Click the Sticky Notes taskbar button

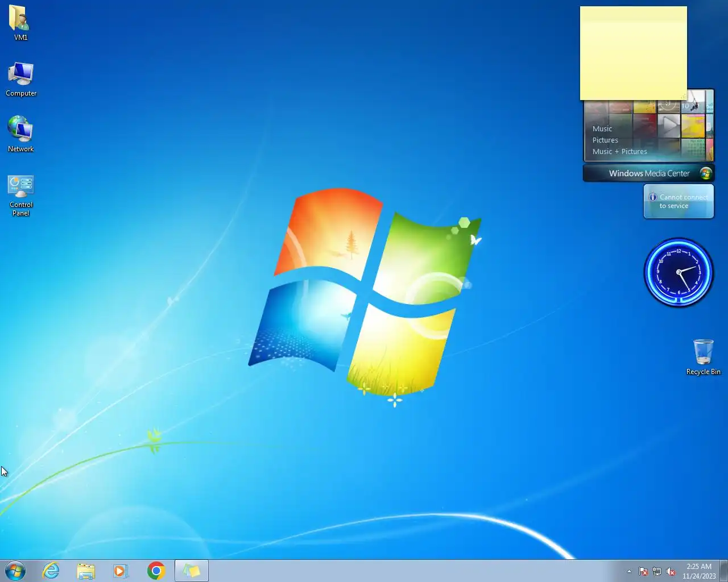point(192,571)
